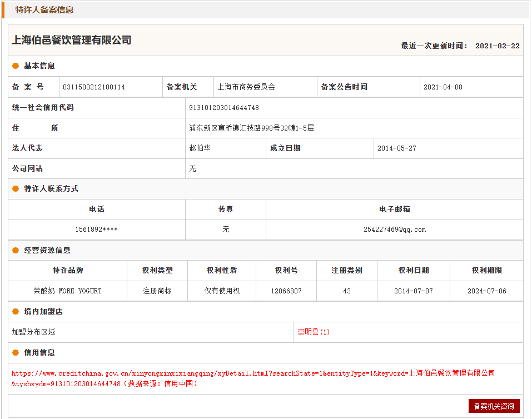Click the email address 254227469@qq.com
This screenshot has height=419, width=532.
(395, 230)
